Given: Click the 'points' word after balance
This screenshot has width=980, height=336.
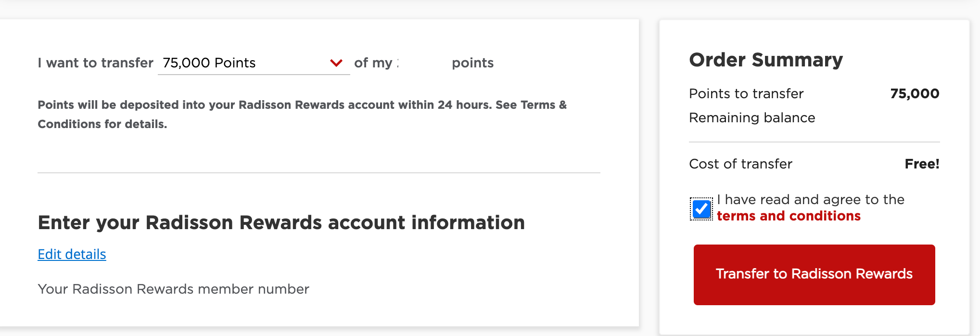Looking at the screenshot, I should 472,63.
